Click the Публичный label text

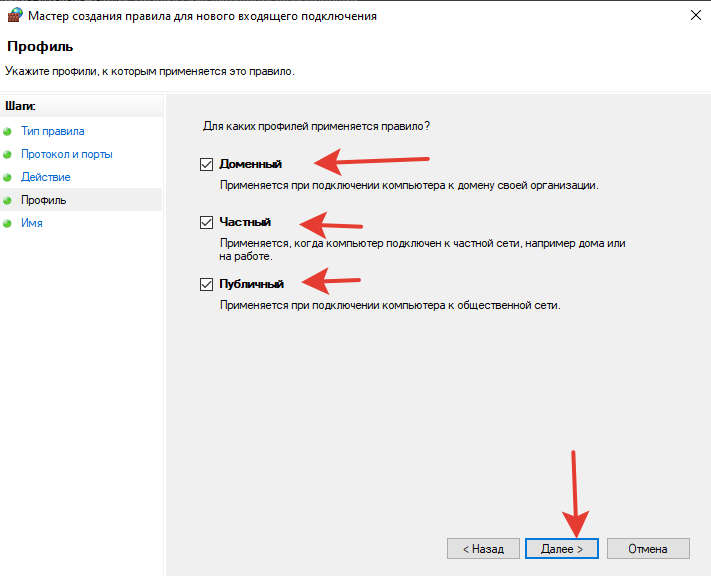[252, 284]
